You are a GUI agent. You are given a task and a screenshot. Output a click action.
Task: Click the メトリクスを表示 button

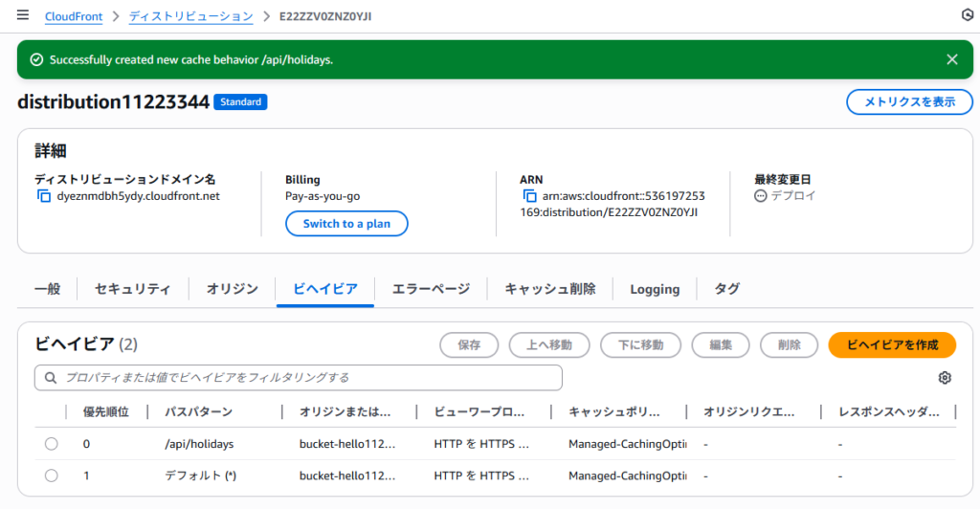903,102
